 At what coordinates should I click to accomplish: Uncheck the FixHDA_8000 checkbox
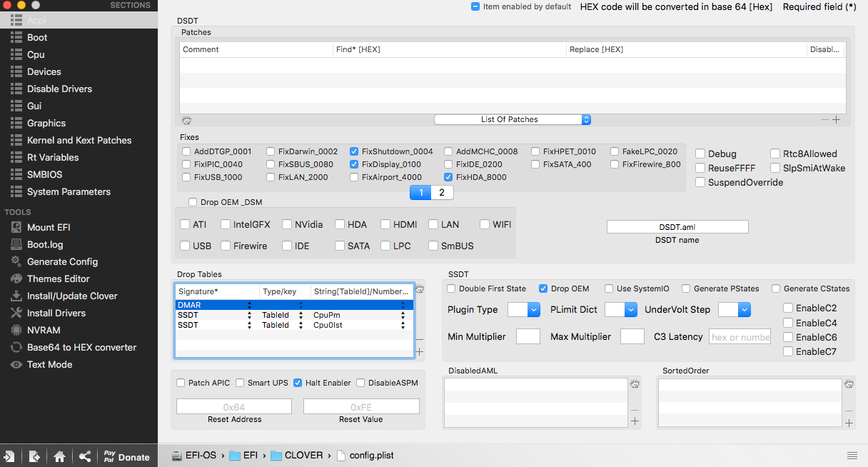(x=448, y=177)
